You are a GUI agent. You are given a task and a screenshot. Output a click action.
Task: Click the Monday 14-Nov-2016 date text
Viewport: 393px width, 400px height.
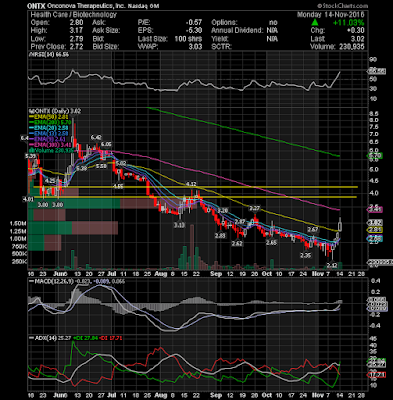pyautogui.click(x=331, y=15)
